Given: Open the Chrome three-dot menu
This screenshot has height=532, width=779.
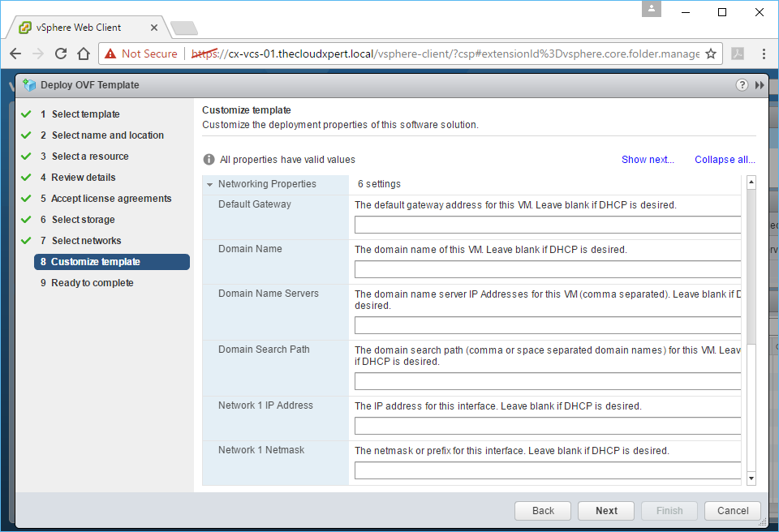Looking at the screenshot, I should click(764, 54).
